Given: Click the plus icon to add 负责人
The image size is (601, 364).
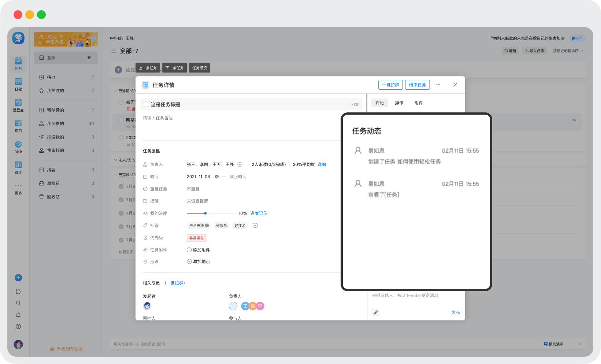Looking at the screenshot, I should [240, 164].
